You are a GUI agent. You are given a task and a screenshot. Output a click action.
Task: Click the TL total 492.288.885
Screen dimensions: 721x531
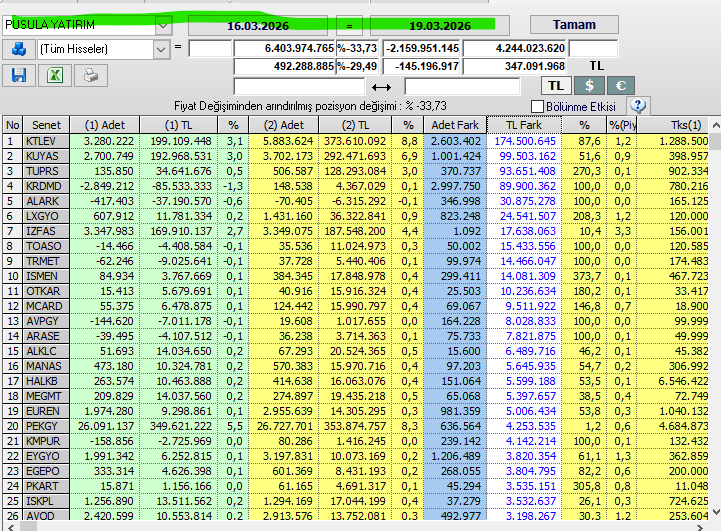pos(285,67)
